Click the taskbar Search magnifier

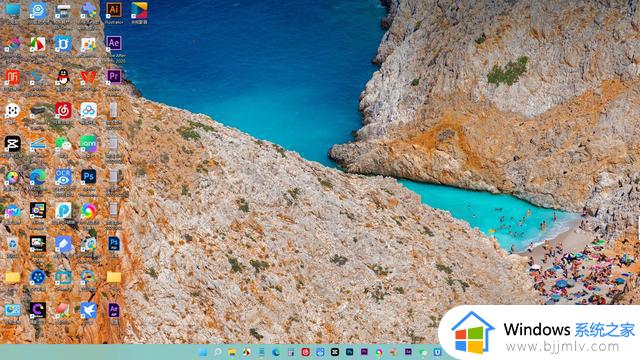(x=218, y=352)
